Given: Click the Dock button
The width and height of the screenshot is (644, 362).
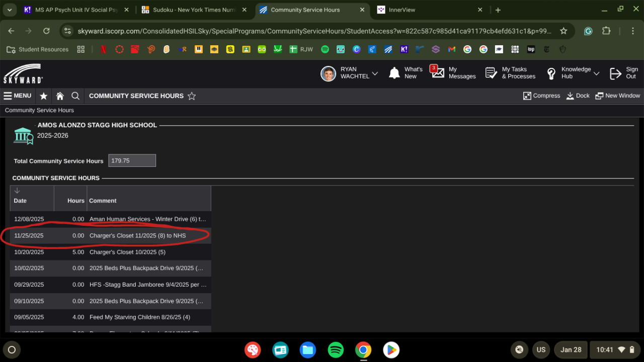Looking at the screenshot, I should tap(578, 96).
